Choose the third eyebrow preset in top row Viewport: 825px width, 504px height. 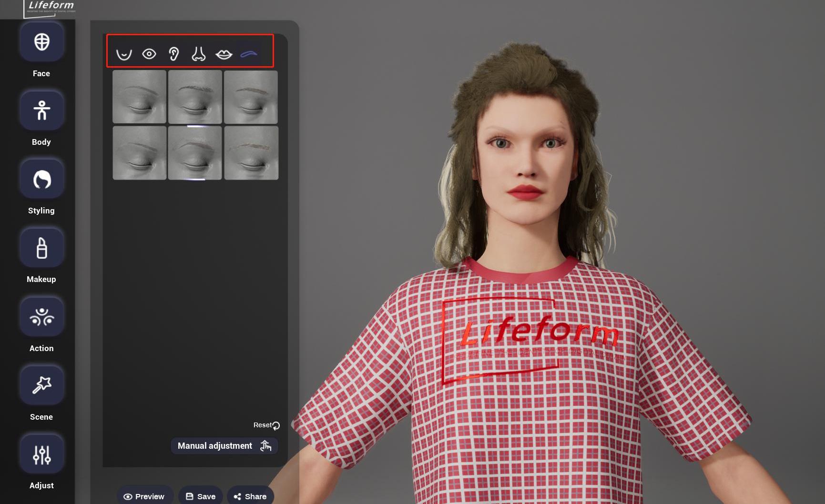click(251, 97)
